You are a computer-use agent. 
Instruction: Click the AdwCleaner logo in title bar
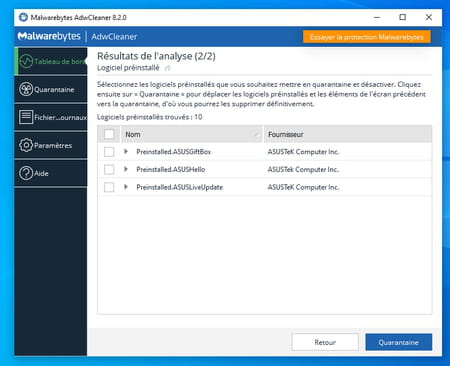(23, 17)
